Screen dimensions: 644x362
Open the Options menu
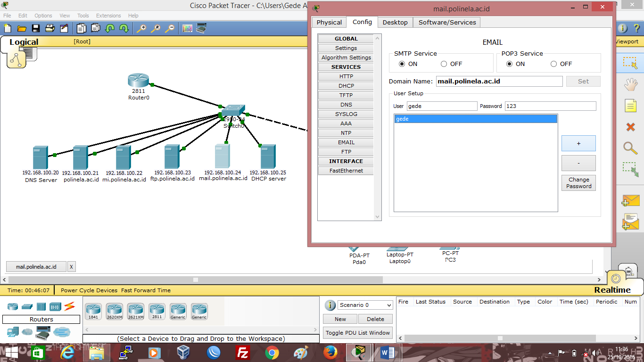[x=43, y=16]
